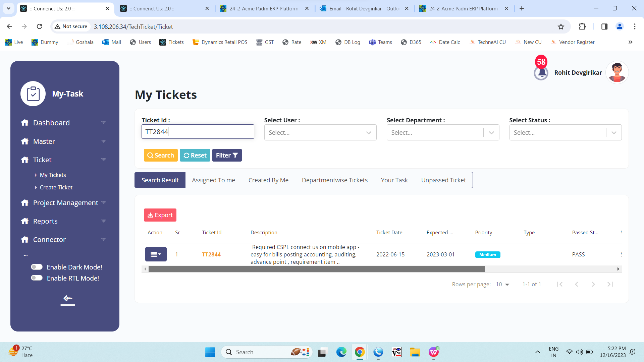Expand the Project Management sidebar menu
The height and width of the screenshot is (362, 644).
pos(63,203)
